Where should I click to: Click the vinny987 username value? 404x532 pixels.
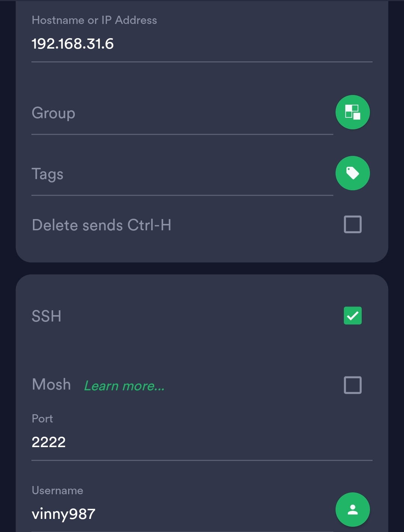coord(64,514)
